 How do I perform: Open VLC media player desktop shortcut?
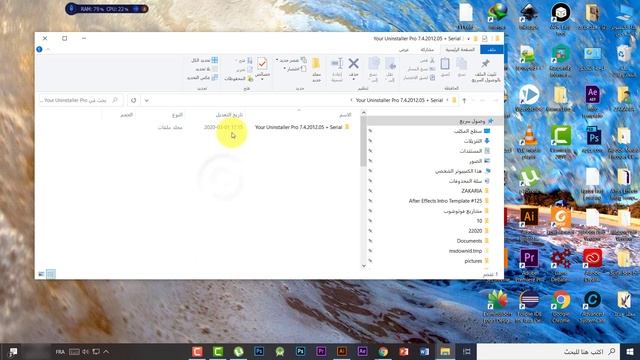tap(529, 136)
